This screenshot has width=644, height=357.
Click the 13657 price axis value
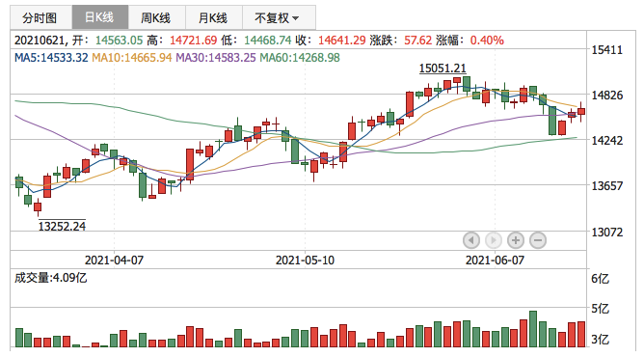click(607, 185)
